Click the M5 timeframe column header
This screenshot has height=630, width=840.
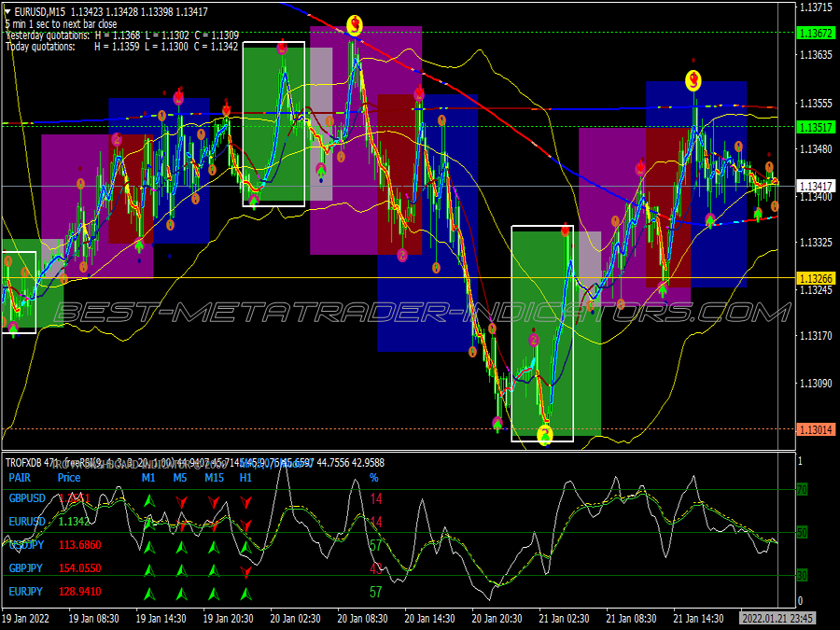point(180,477)
